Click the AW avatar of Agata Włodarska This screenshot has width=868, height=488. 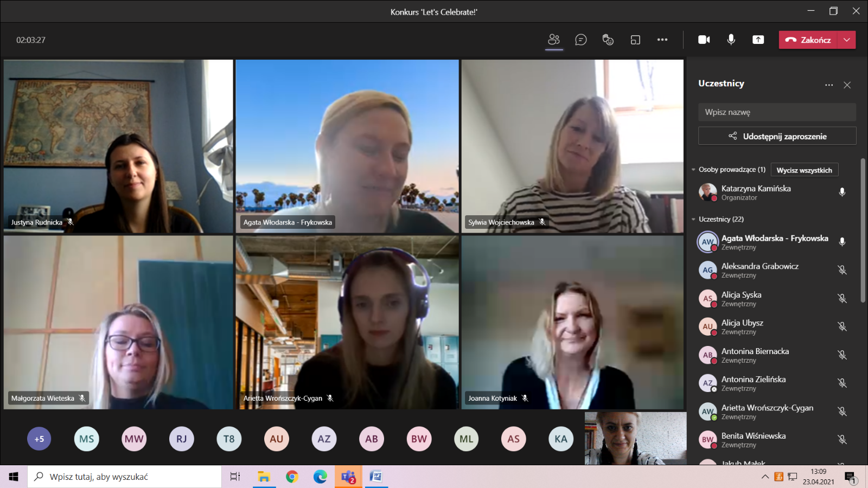pyautogui.click(x=707, y=242)
